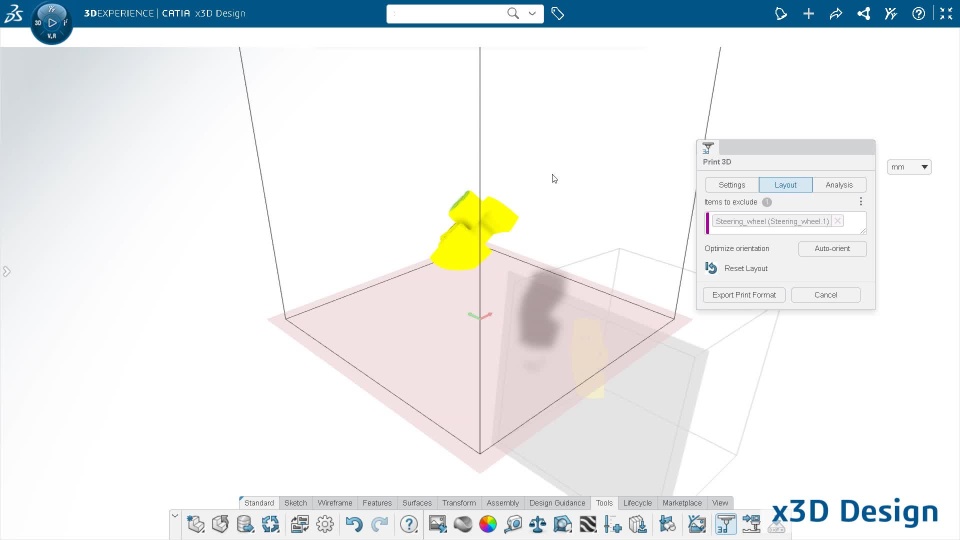Open the social share network icon
This screenshot has height=540, width=960.
pyautogui.click(x=863, y=13)
